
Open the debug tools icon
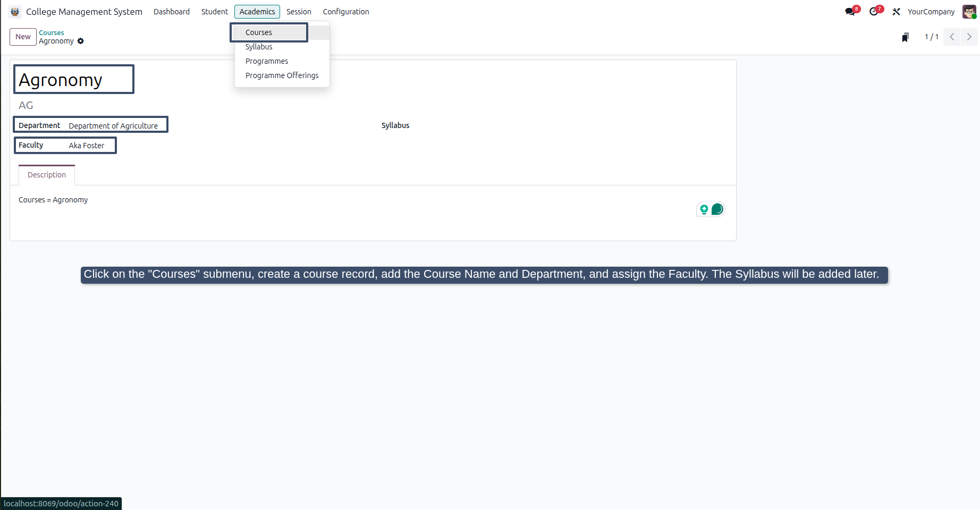click(x=896, y=12)
